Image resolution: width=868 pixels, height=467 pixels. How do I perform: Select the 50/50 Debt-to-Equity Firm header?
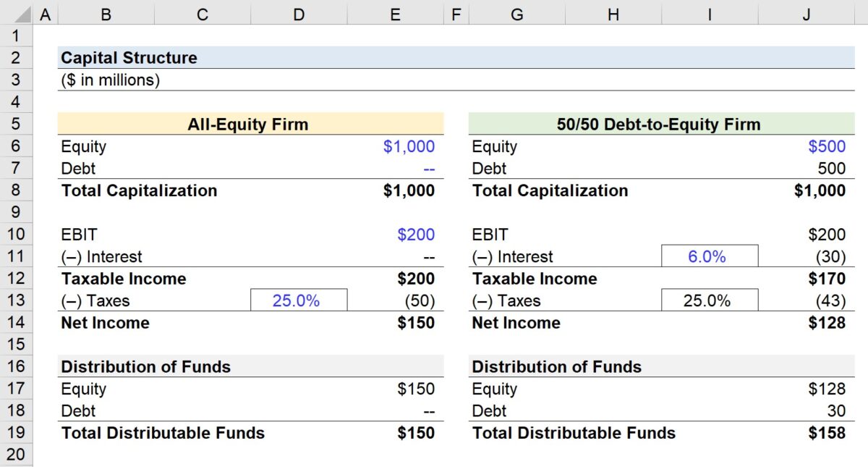(x=658, y=124)
